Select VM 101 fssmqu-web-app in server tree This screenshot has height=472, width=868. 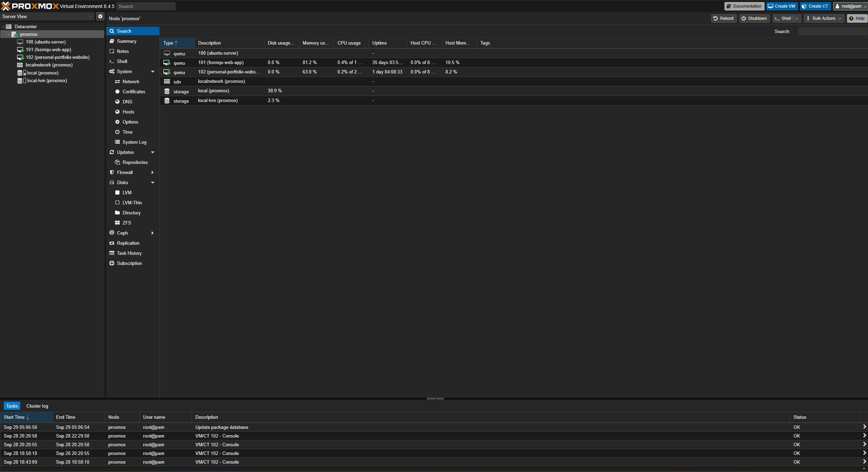point(48,49)
